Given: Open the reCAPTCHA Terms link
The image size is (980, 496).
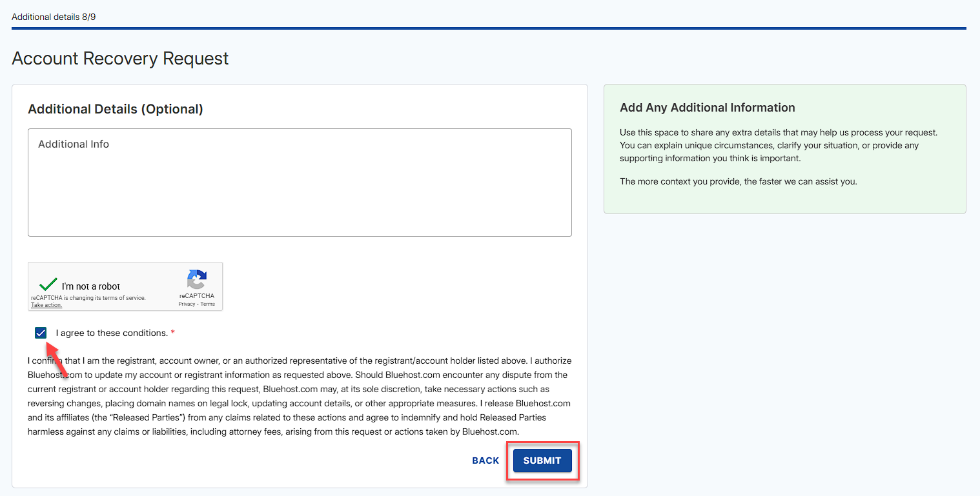Looking at the screenshot, I should (207, 303).
